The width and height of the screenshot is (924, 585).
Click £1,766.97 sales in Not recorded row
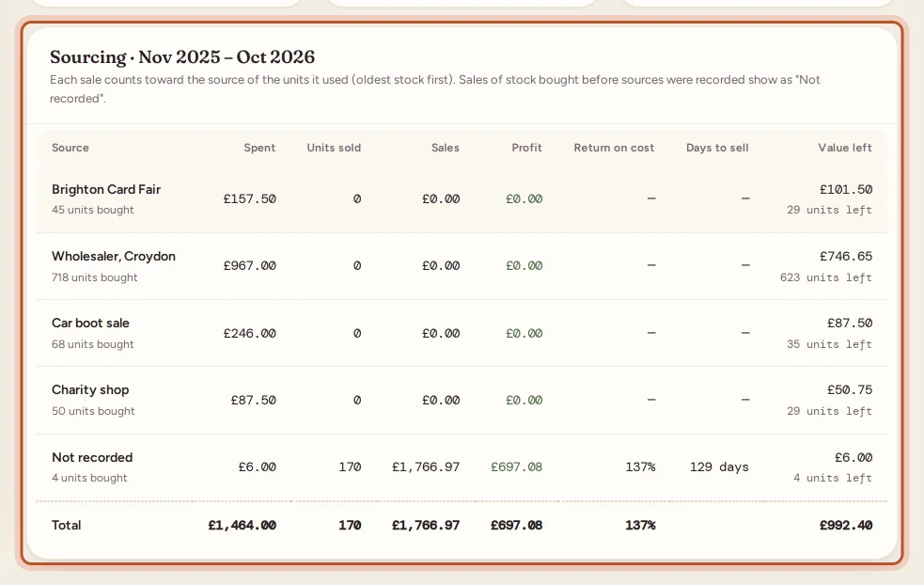point(426,467)
